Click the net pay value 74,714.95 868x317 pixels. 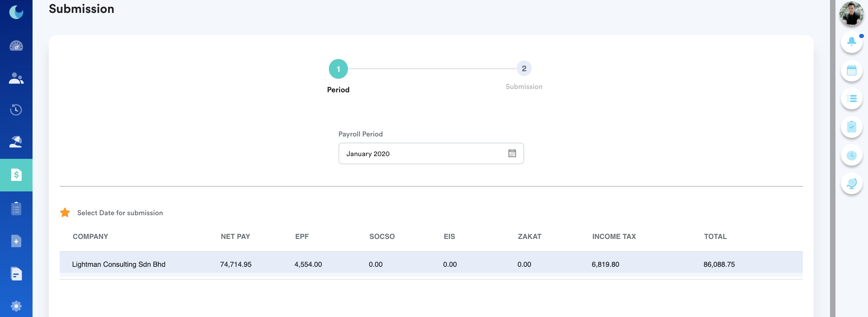click(x=236, y=264)
